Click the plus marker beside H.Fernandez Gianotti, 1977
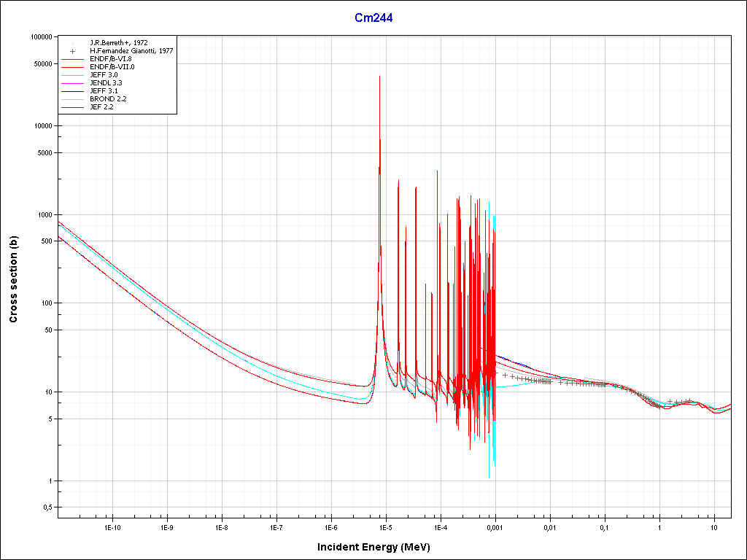 pos(73,51)
